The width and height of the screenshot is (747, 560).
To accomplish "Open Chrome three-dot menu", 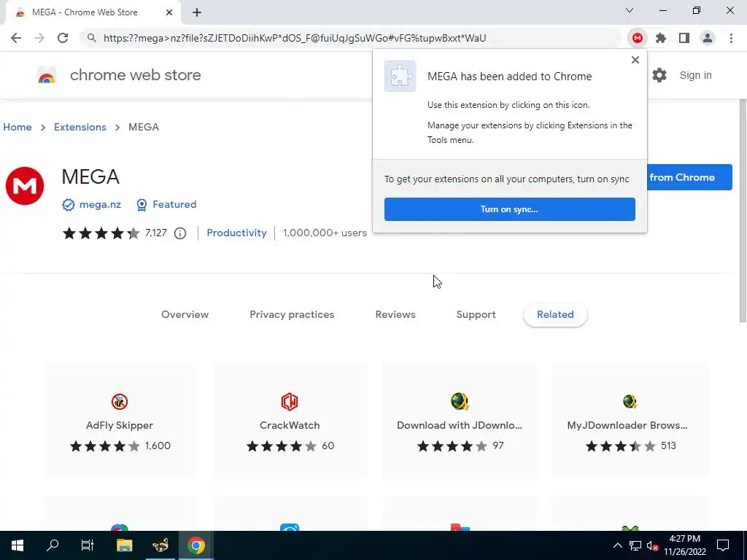I will tap(731, 38).
